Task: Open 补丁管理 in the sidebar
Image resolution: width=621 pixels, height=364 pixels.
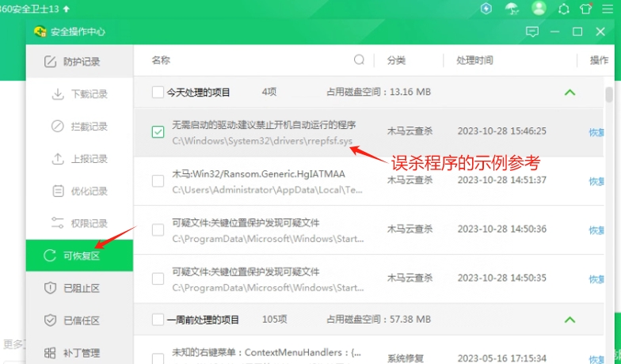Action: [x=79, y=353]
